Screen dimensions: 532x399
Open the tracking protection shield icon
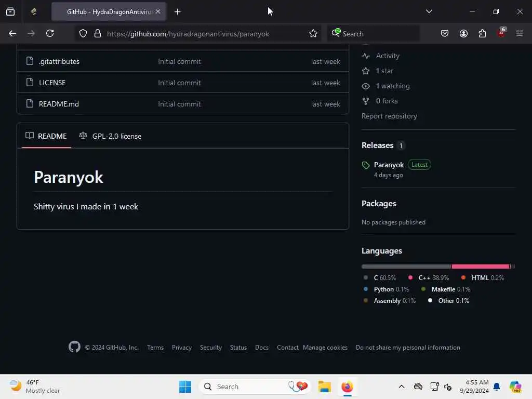(83, 33)
